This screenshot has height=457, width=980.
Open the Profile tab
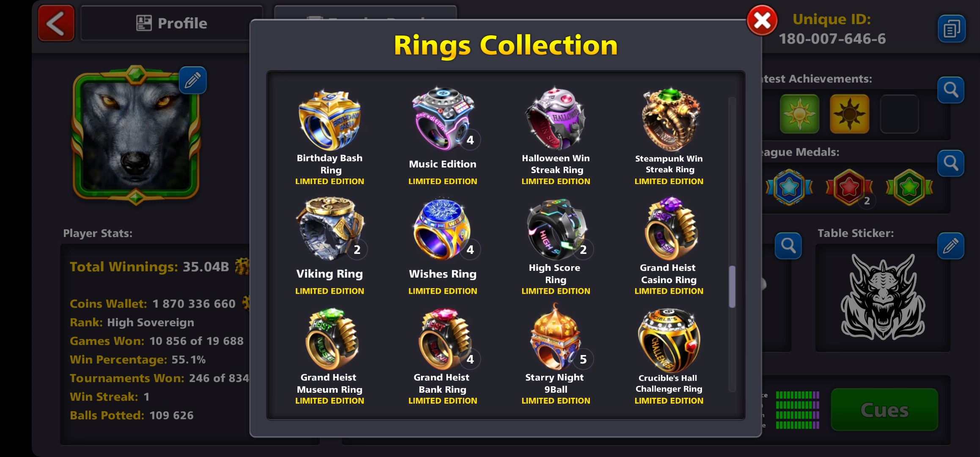tap(171, 23)
